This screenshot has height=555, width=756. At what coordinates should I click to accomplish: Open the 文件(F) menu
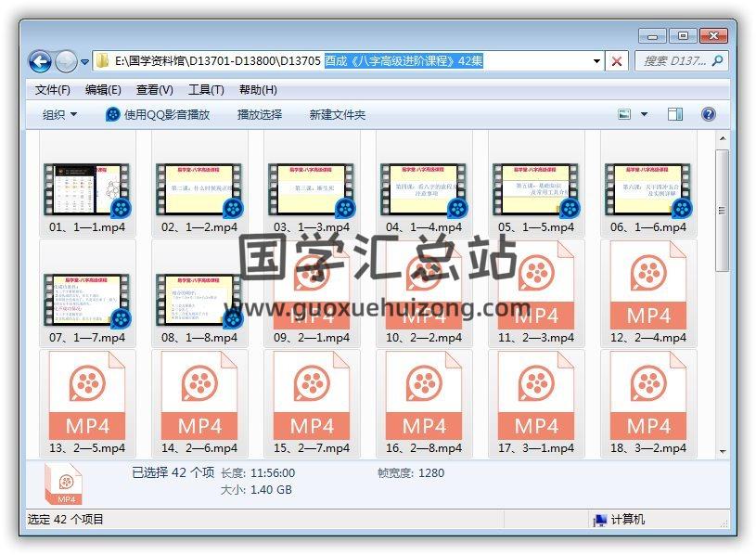pyautogui.click(x=52, y=90)
